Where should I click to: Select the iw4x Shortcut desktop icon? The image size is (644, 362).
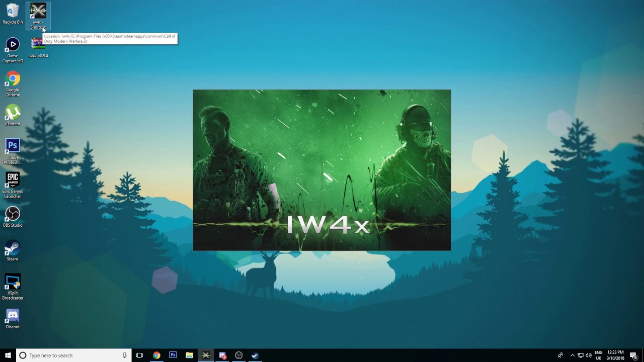pos(38,16)
